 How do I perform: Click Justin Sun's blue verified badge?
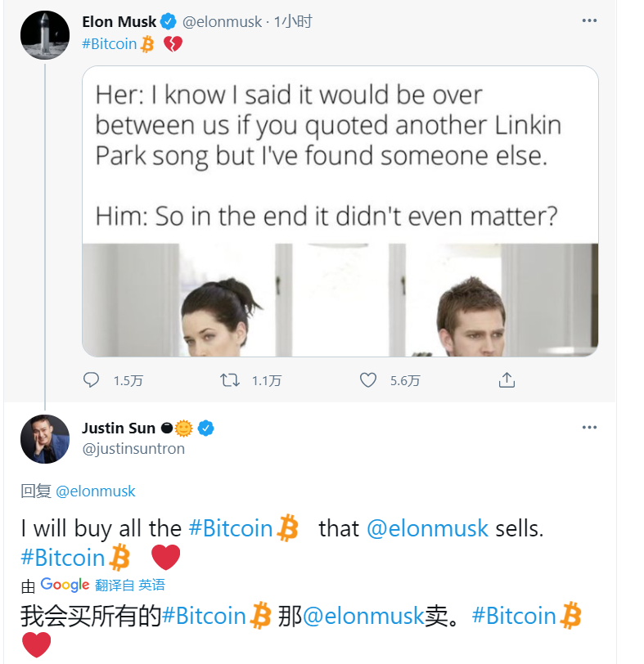207,428
